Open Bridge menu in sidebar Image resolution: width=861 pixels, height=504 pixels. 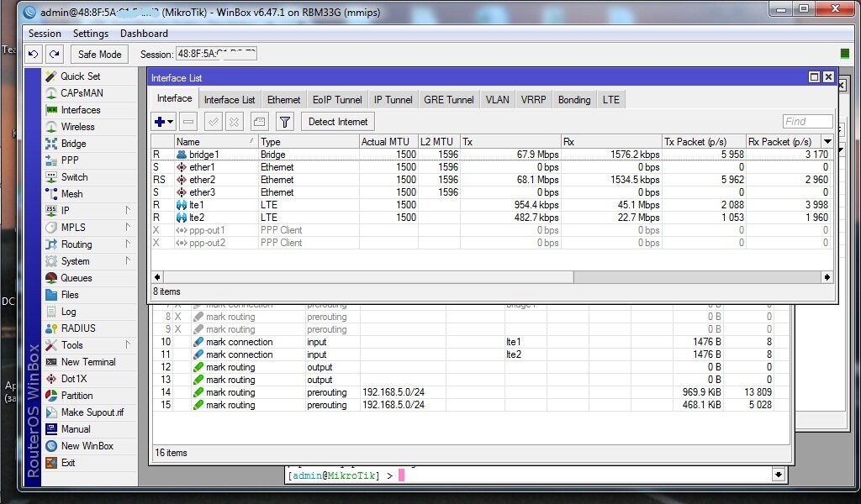tap(73, 144)
